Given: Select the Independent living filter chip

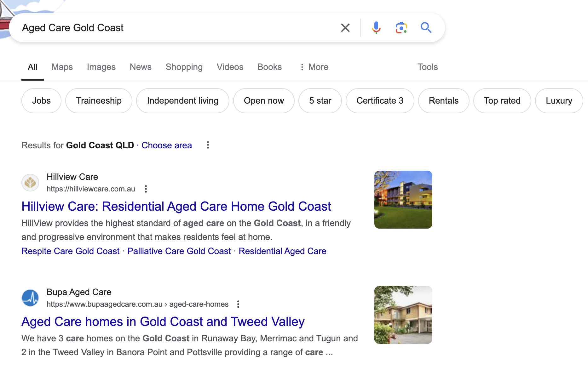Looking at the screenshot, I should pyautogui.click(x=182, y=101).
